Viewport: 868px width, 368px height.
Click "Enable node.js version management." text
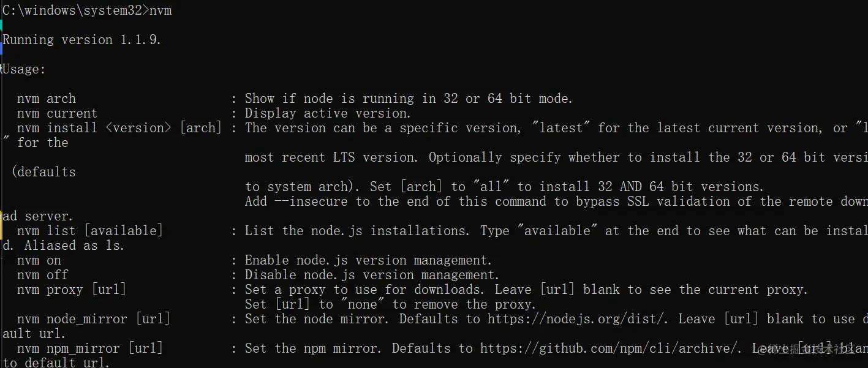pyautogui.click(x=368, y=260)
